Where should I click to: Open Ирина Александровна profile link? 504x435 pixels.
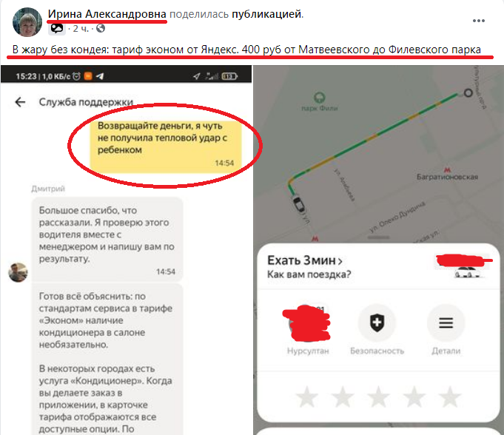tap(107, 14)
